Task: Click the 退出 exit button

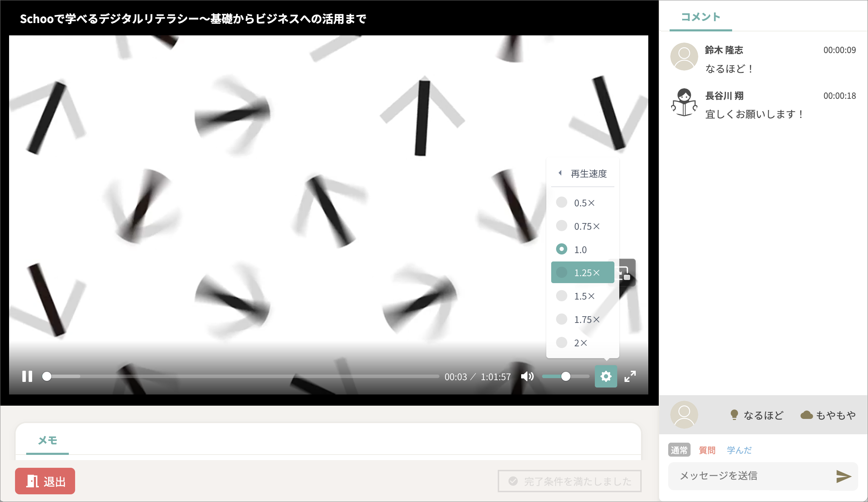Action: (45, 481)
